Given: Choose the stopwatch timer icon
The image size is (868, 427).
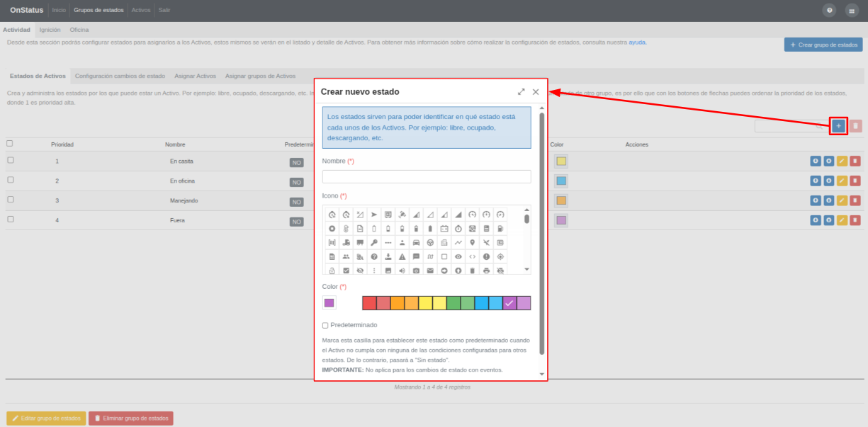Looking at the screenshot, I should 458,229.
